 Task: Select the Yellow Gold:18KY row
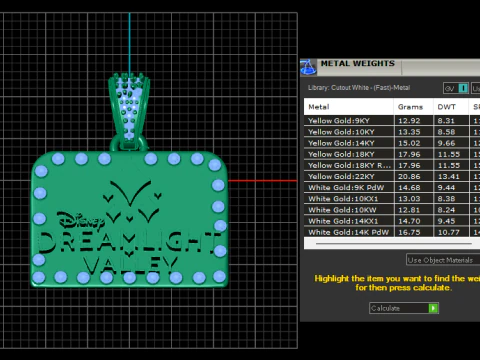tap(392, 154)
